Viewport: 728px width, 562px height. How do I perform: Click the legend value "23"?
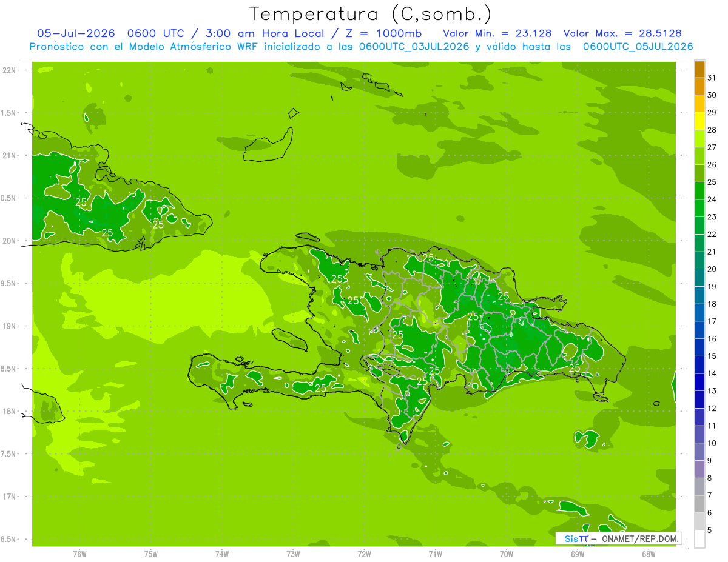(x=712, y=217)
